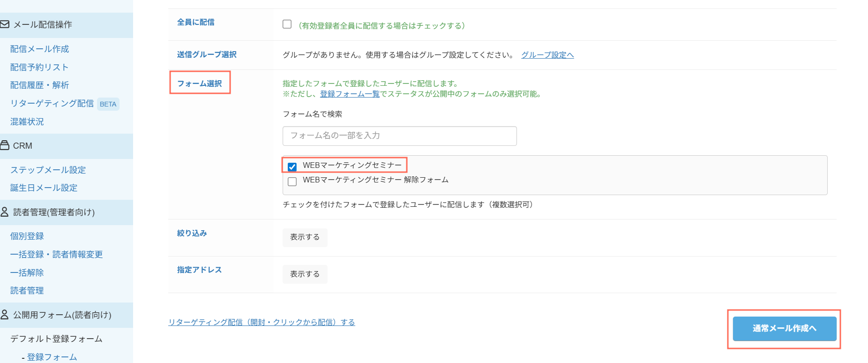Viewport: 868px width, 363px height.
Task: Click the リターゲティング配信（開封・クリックから配信）する link
Action: click(262, 322)
